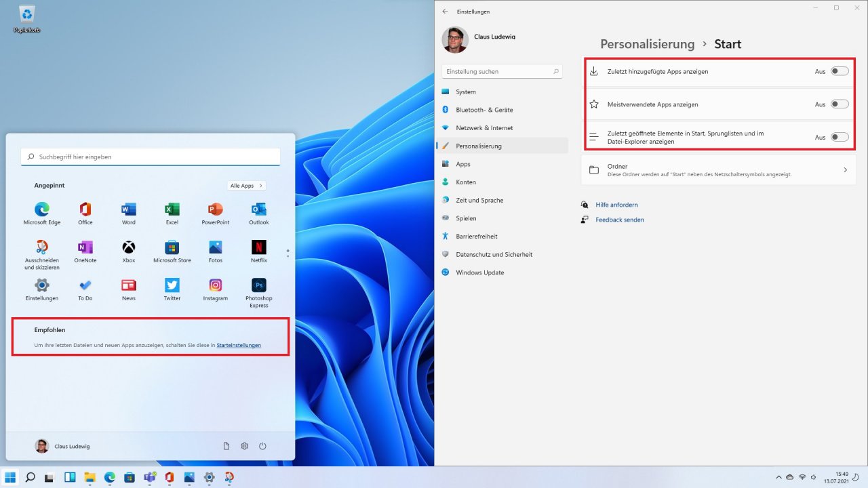Focus the 'Suchbegriff hier eingeben' search box
The width and height of the screenshot is (868, 488).
(151, 157)
